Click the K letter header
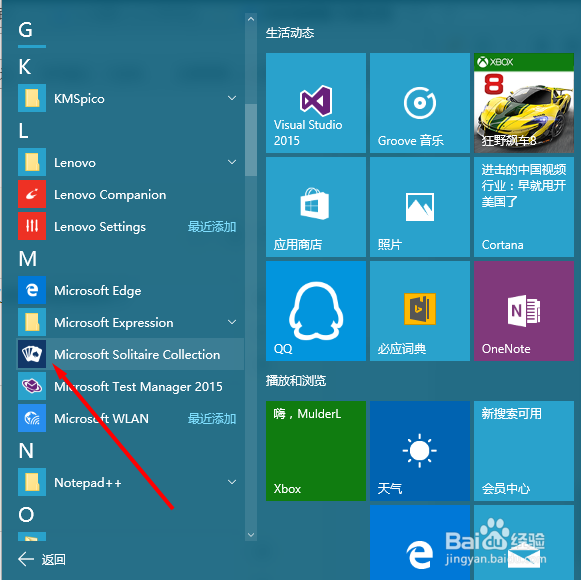The height and width of the screenshot is (580, 581). [25, 67]
